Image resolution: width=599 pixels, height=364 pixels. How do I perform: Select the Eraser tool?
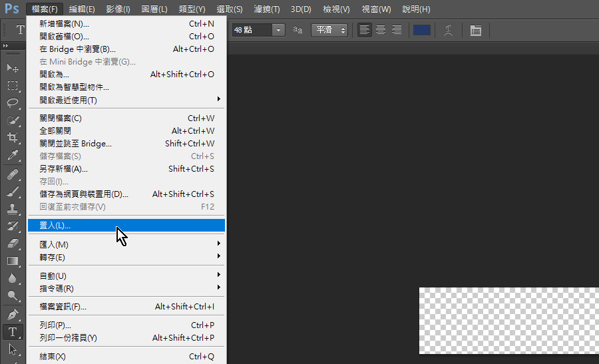click(x=13, y=244)
